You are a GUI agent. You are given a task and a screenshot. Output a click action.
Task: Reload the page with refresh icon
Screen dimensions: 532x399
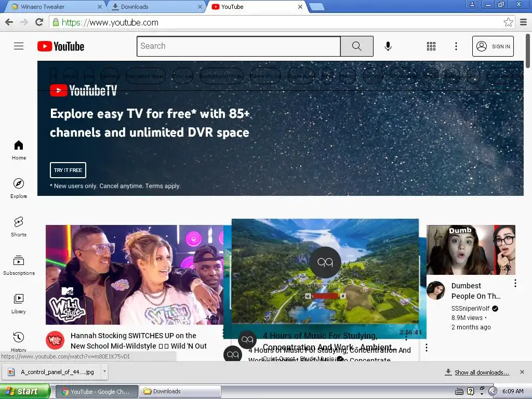[39, 22]
